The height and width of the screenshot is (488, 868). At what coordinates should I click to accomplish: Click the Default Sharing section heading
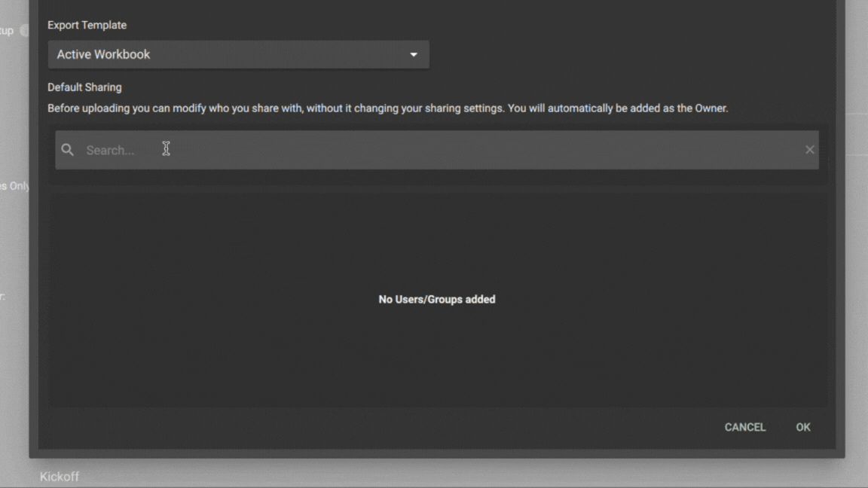coord(84,87)
